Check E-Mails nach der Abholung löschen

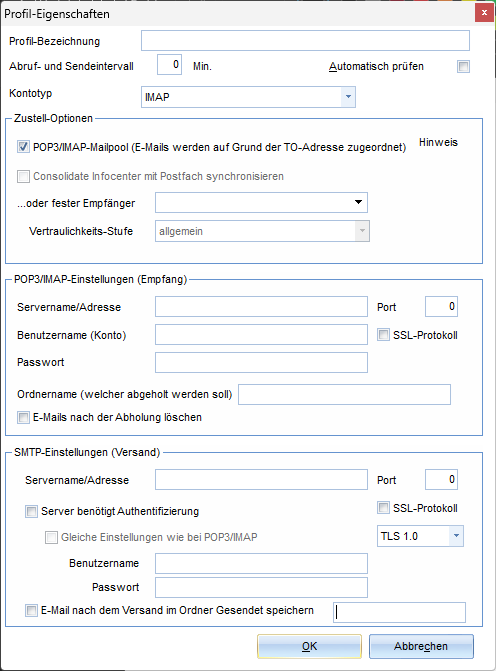(x=23, y=417)
